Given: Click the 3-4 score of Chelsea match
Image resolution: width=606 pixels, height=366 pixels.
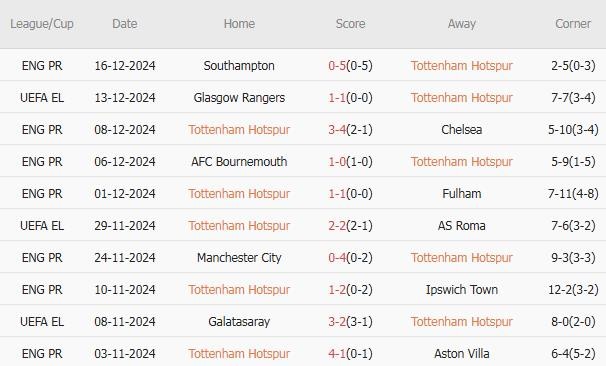Looking at the screenshot, I should (337, 129).
